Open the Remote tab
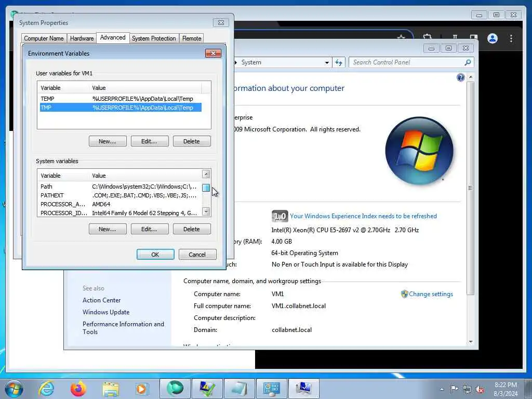The image size is (532, 399). [x=192, y=38]
